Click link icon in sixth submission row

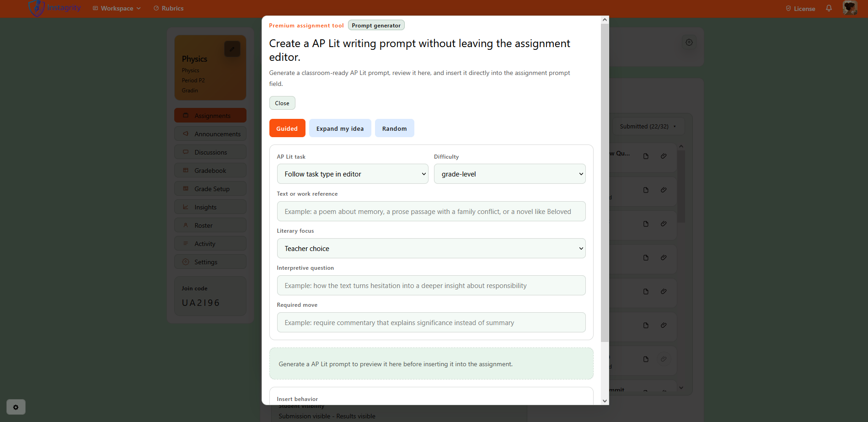pyautogui.click(x=664, y=325)
